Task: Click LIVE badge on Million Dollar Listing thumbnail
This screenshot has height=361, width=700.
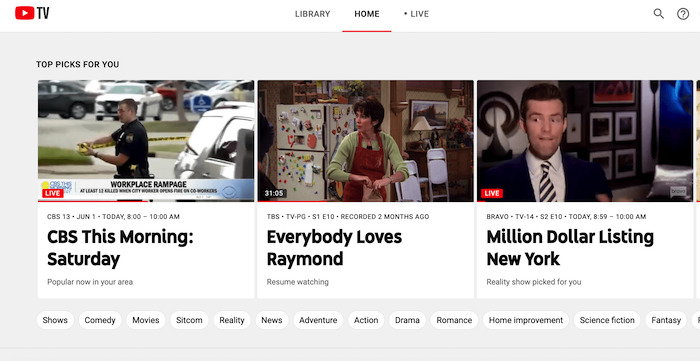Action: pyautogui.click(x=492, y=193)
